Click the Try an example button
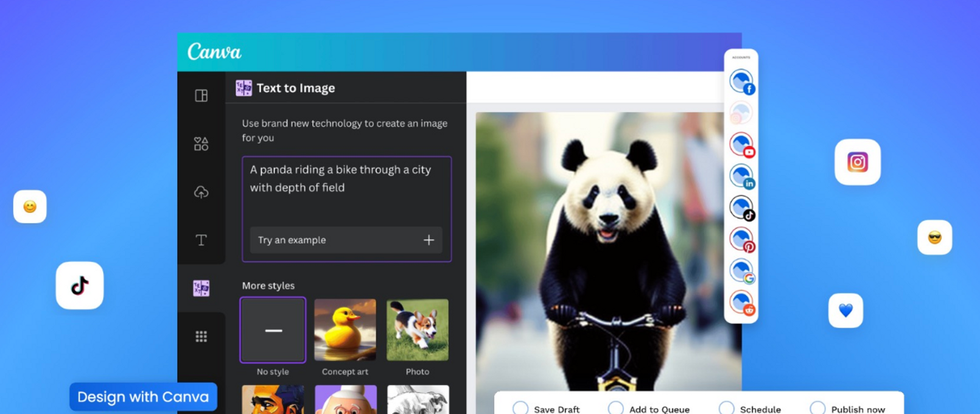Image resolution: width=980 pixels, height=414 pixels. (346, 240)
